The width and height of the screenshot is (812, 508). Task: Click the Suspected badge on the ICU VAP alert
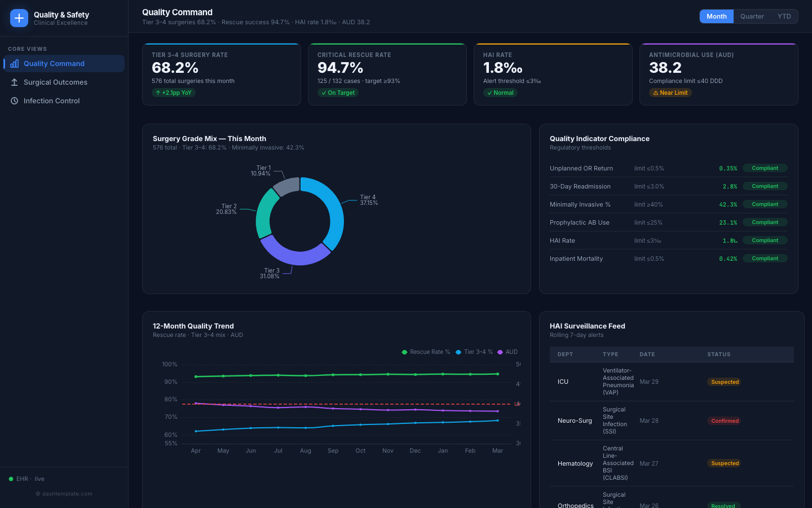click(724, 382)
